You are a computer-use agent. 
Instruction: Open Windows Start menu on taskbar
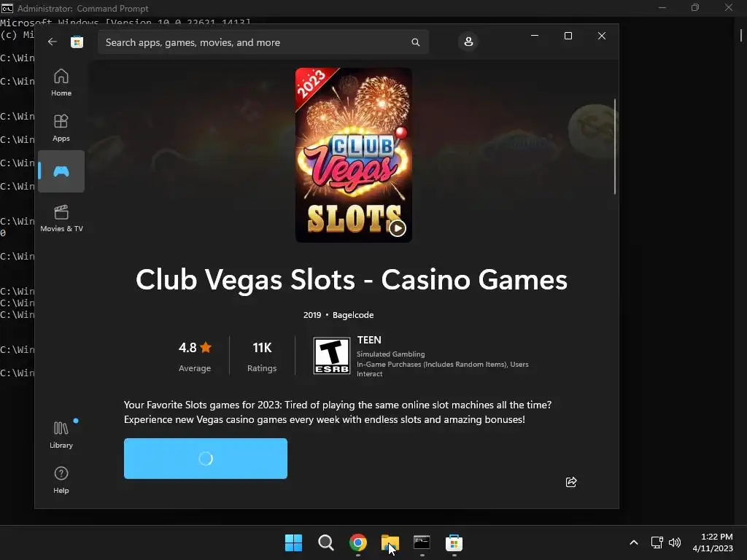pos(293,542)
